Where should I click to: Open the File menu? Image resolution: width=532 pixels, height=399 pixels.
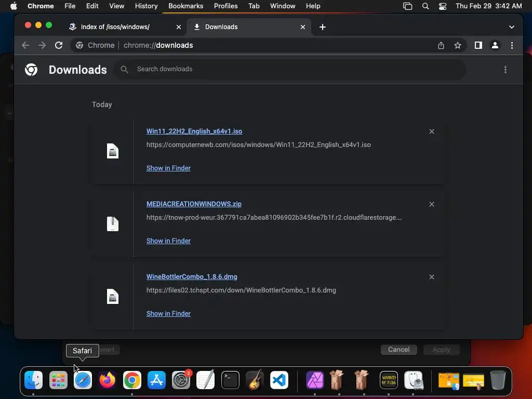click(x=70, y=6)
